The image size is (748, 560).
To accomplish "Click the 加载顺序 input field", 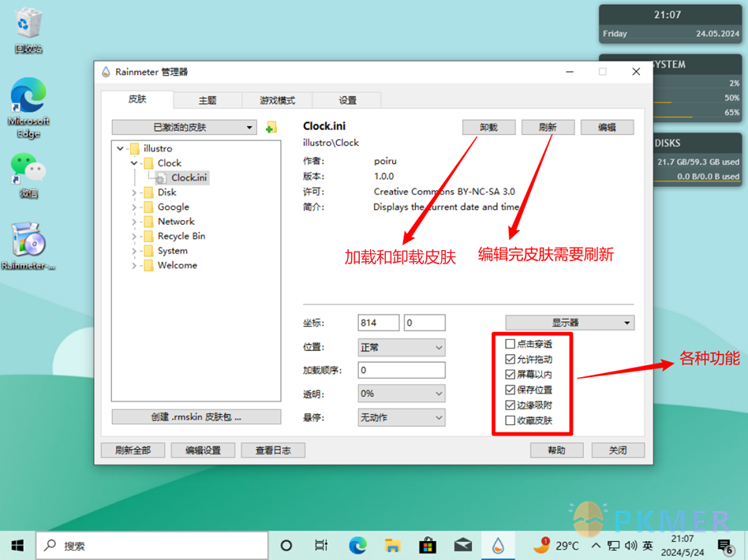I will tap(402, 370).
